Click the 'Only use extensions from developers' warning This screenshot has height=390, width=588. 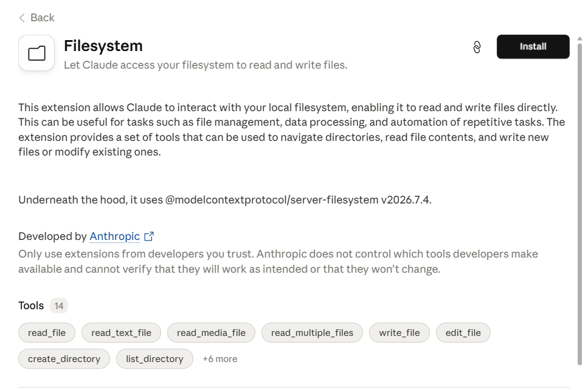(x=278, y=261)
